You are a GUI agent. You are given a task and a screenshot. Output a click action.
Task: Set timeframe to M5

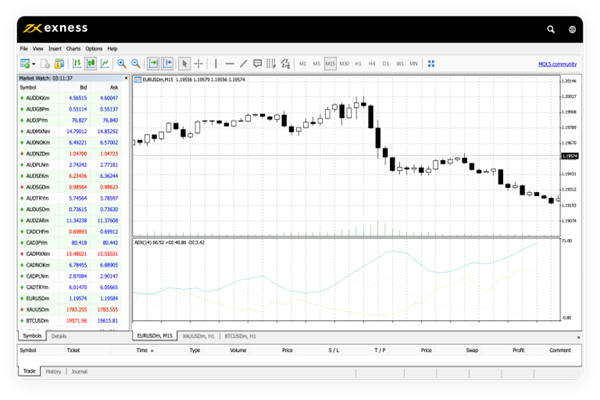coord(316,64)
